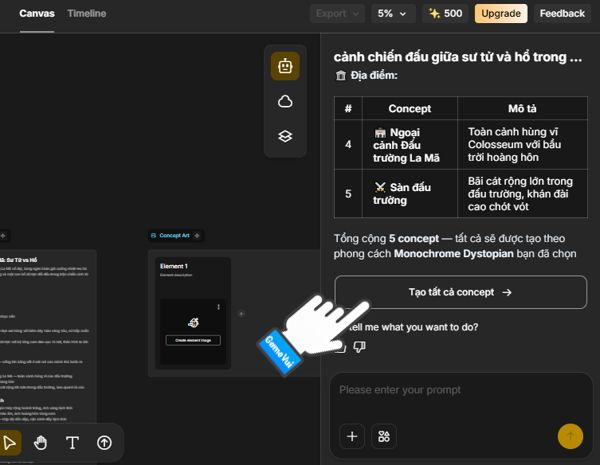Screen dimensions: 600x465
Task: Click the Địa điểm heading
Action: click(x=374, y=75)
